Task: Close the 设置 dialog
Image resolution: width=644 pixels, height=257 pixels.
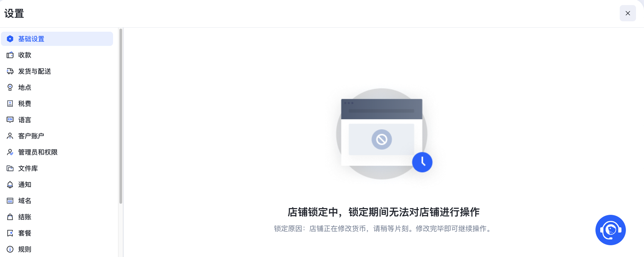Action: point(628,13)
